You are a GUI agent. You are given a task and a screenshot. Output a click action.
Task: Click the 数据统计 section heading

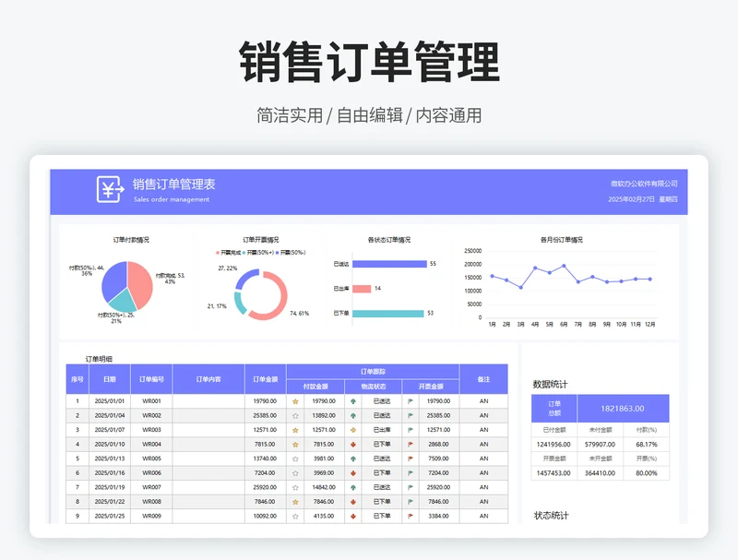coord(550,384)
